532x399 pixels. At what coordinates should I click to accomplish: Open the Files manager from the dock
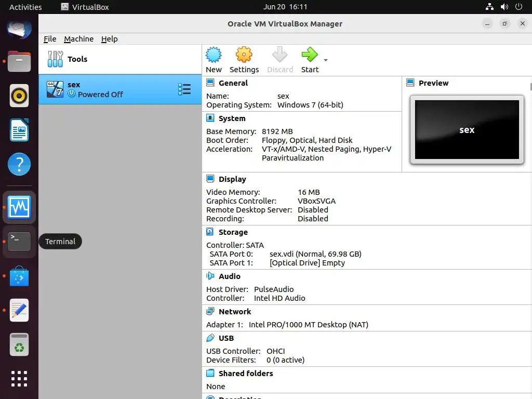tap(19, 61)
